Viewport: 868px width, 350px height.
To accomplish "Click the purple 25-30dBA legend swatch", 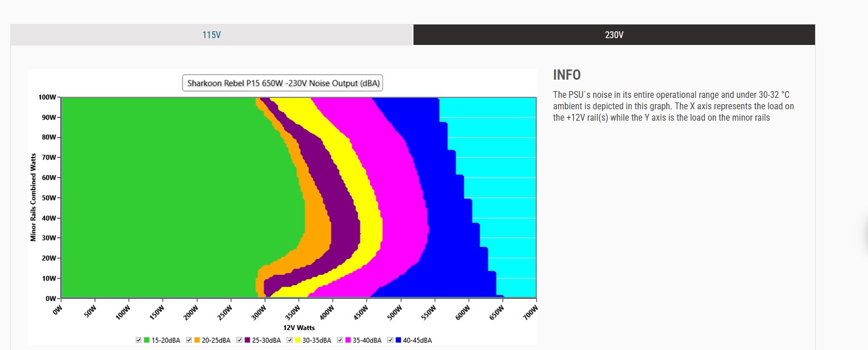I will (247, 340).
